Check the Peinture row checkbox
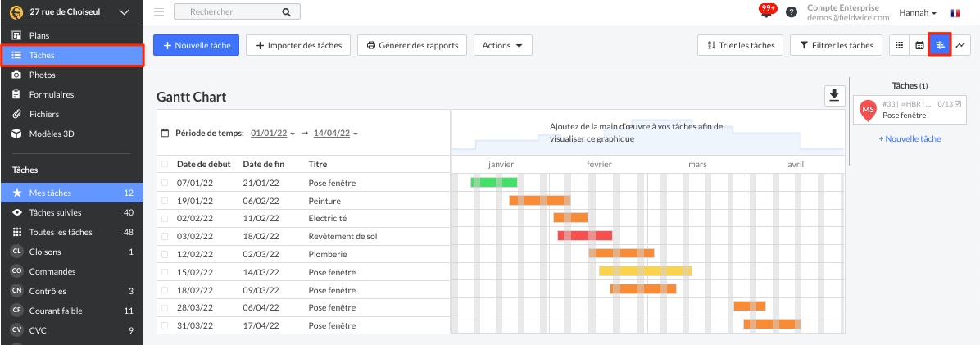 pos(165,202)
